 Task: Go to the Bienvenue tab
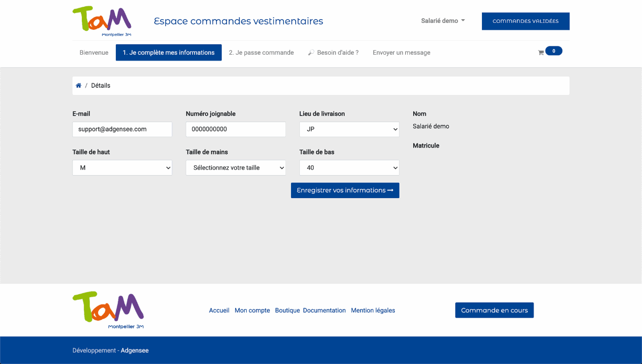[94, 53]
